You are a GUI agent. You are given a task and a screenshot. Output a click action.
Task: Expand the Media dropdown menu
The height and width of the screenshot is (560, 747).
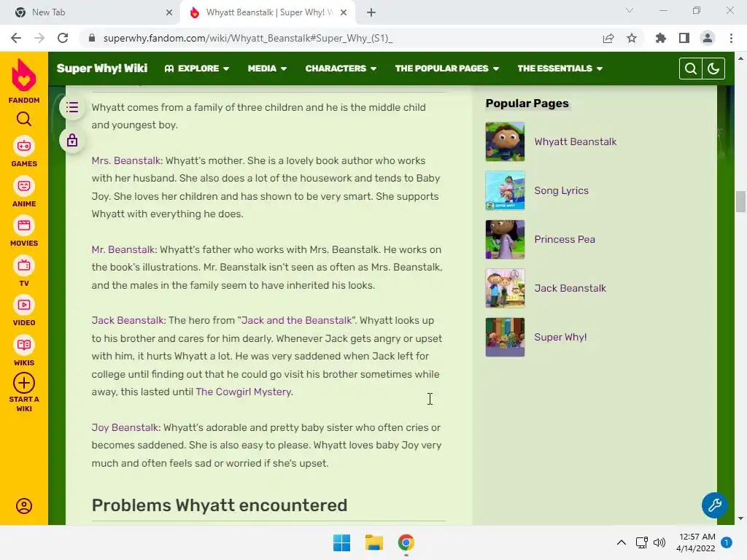[267, 69]
